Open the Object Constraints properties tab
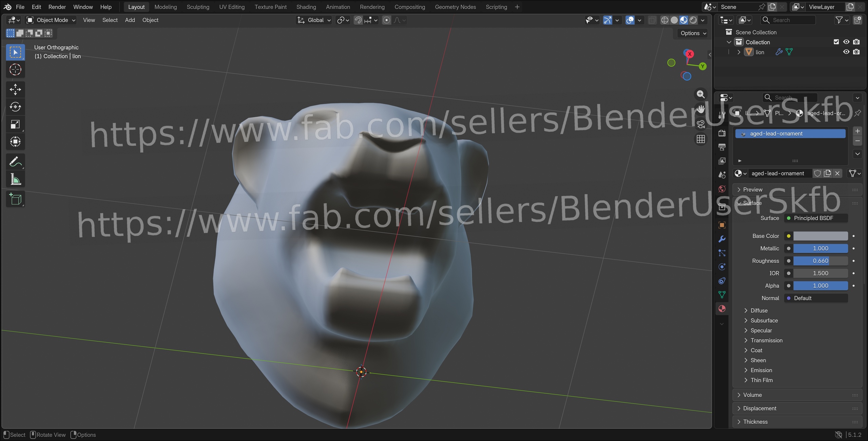Viewport: 868px width, 441px height. tap(722, 281)
